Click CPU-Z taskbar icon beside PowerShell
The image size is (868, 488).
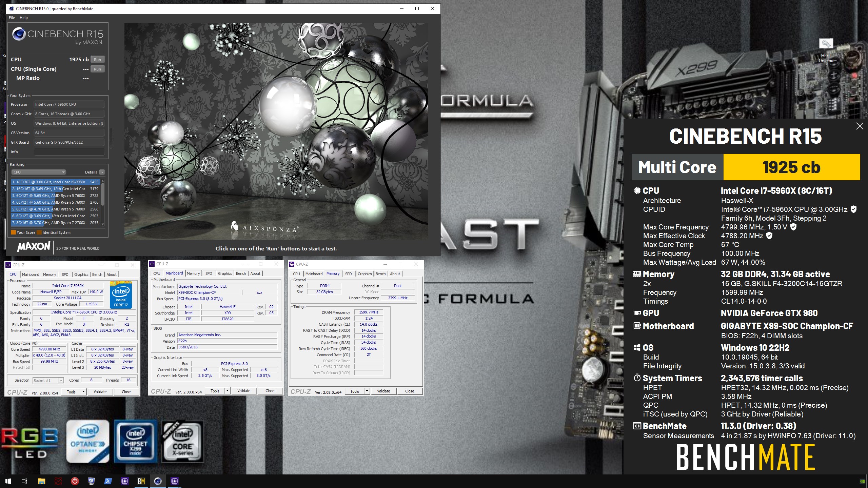click(125, 481)
